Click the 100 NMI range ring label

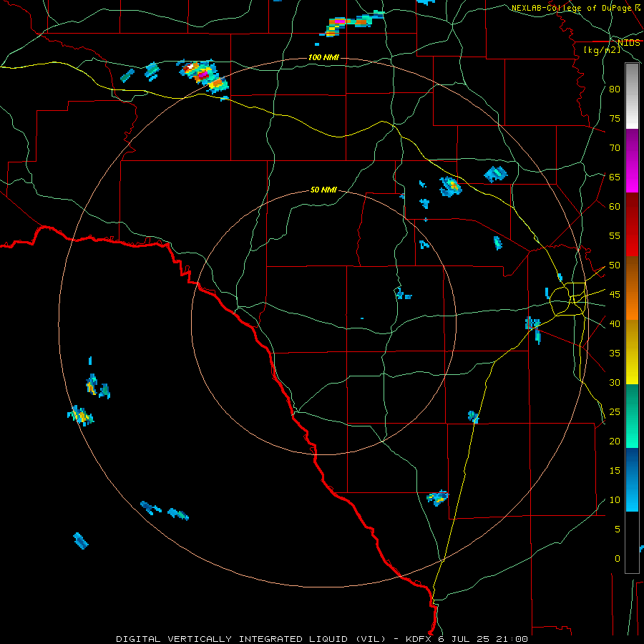coord(323,57)
